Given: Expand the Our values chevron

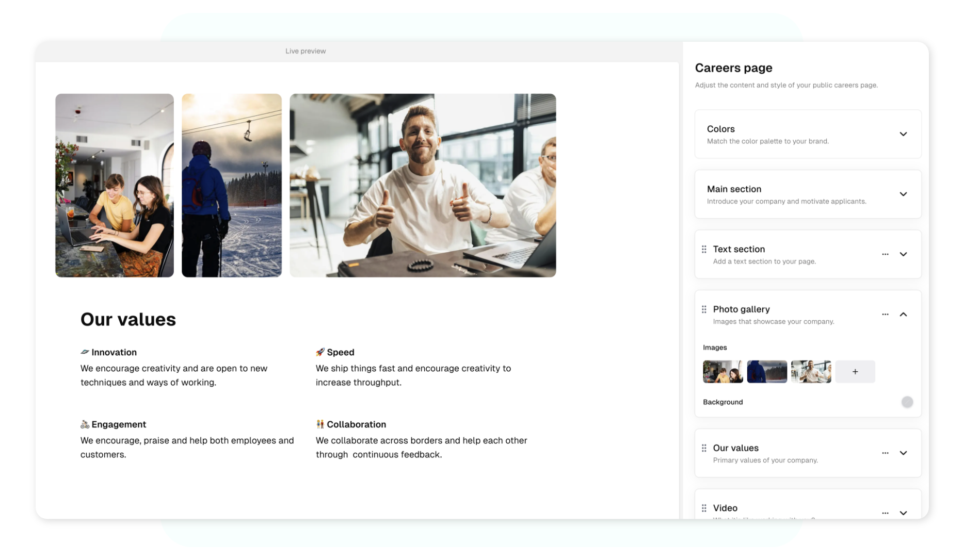Looking at the screenshot, I should 903,453.
